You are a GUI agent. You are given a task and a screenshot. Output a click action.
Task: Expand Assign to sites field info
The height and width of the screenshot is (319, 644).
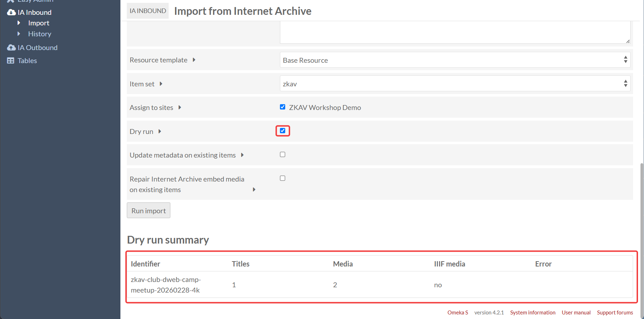180,108
